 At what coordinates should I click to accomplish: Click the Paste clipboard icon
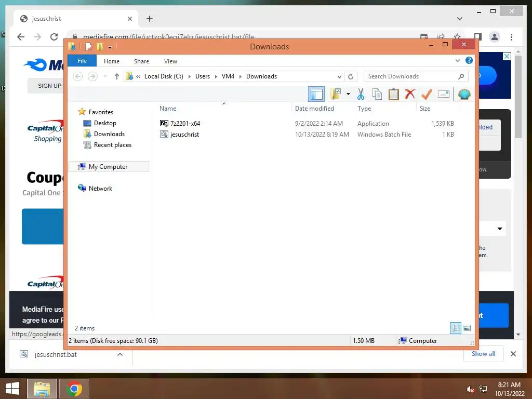(394, 94)
